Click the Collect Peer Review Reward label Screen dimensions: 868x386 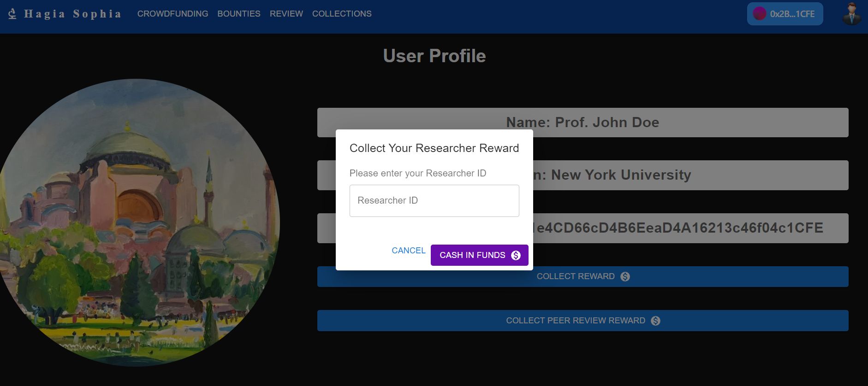(x=576, y=321)
